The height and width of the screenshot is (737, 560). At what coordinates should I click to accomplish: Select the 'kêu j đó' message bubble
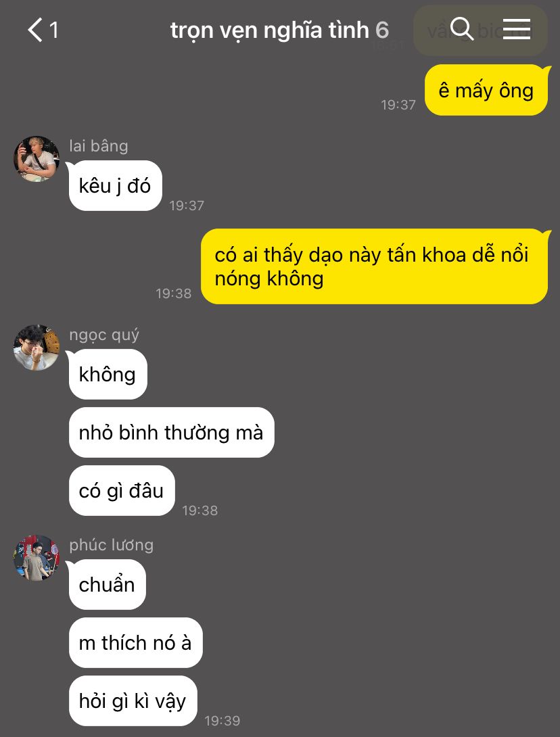[x=116, y=186]
